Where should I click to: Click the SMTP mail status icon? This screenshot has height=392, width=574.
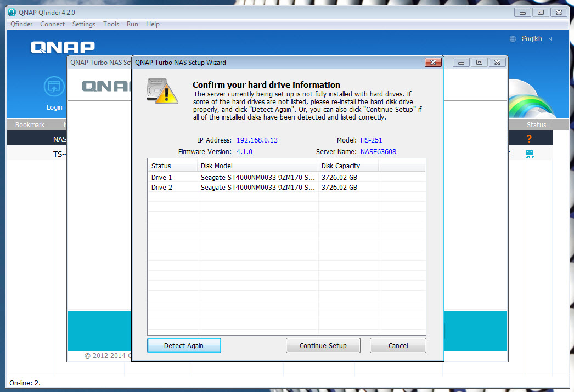tap(530, 154)
